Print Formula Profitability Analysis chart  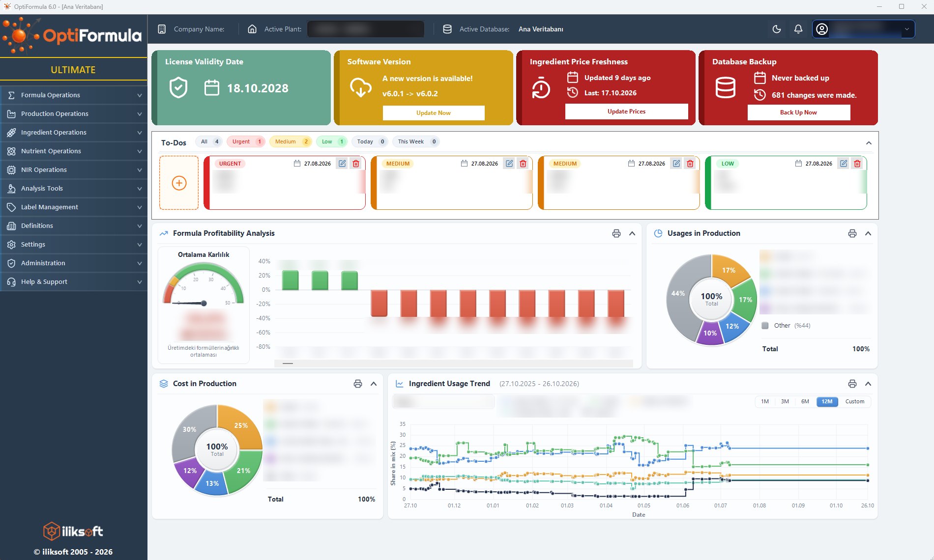616,233
